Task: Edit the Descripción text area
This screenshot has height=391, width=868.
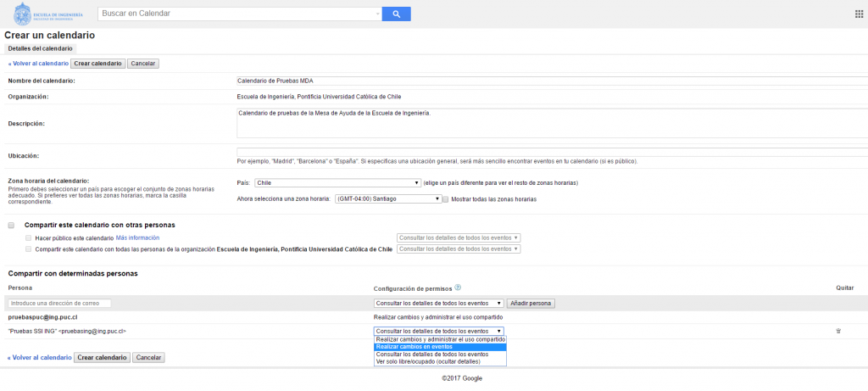Action: [x=552, y=123]
